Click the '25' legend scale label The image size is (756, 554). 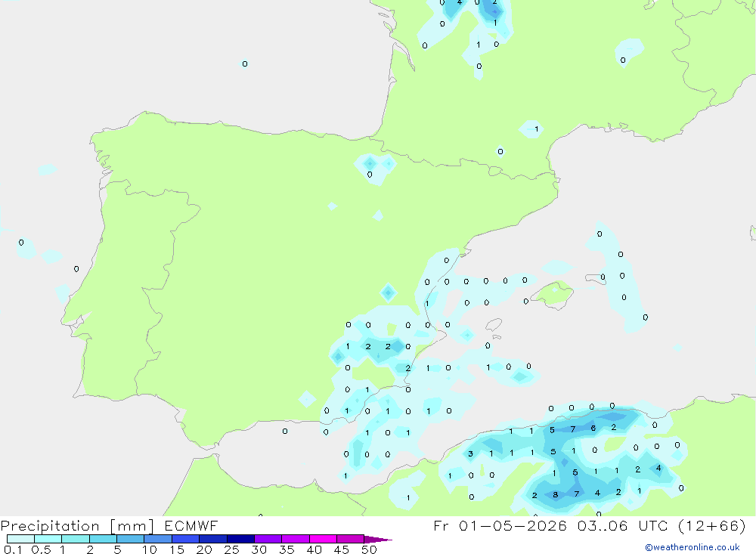(x=232, y=549)
